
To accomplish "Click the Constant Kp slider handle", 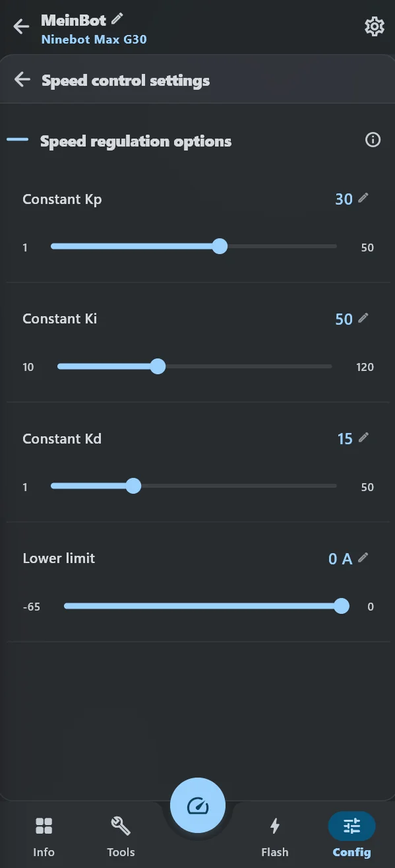I will [x=220, y=247].
